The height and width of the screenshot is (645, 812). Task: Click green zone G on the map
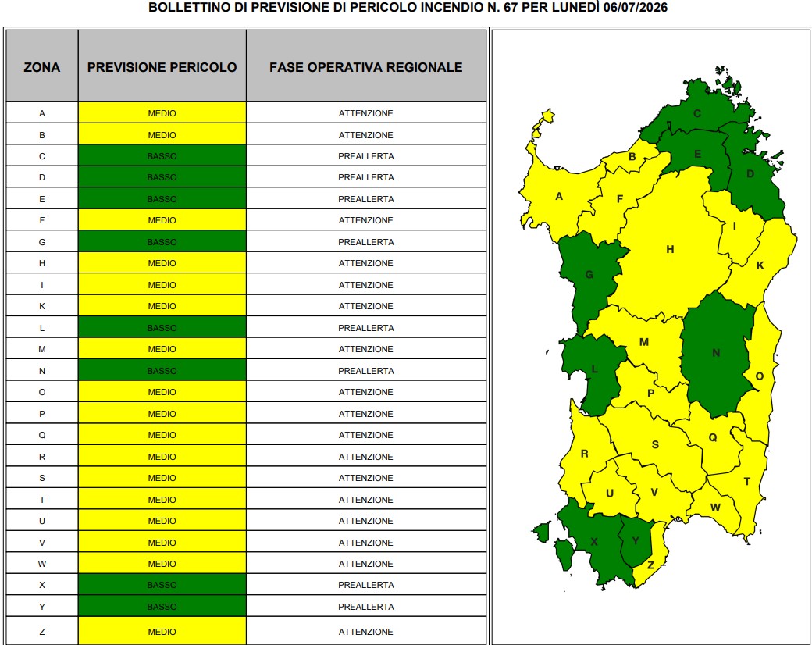589,275
